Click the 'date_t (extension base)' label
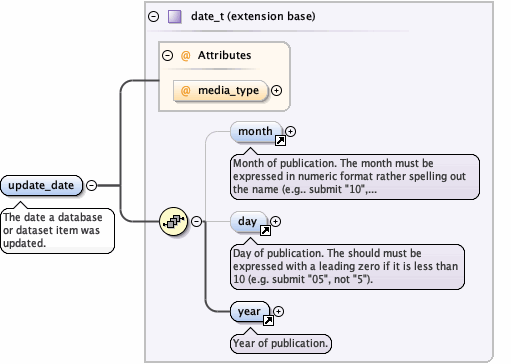 [x=253, y=16]
